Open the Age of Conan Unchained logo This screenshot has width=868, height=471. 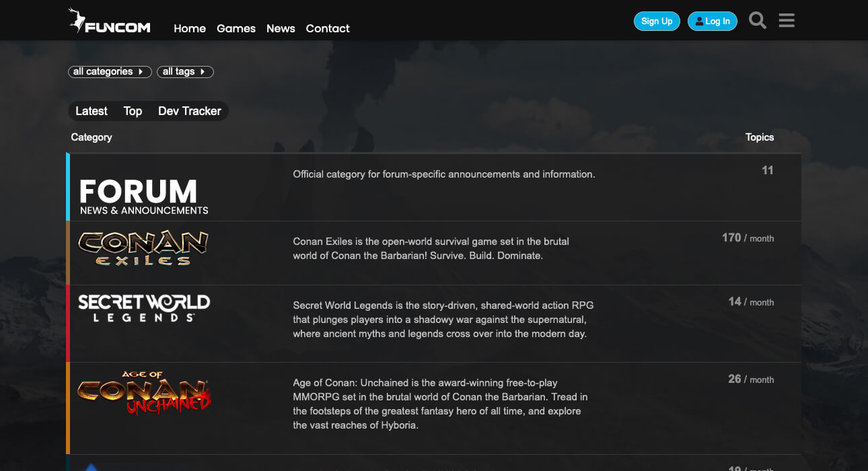click(143, 393)
